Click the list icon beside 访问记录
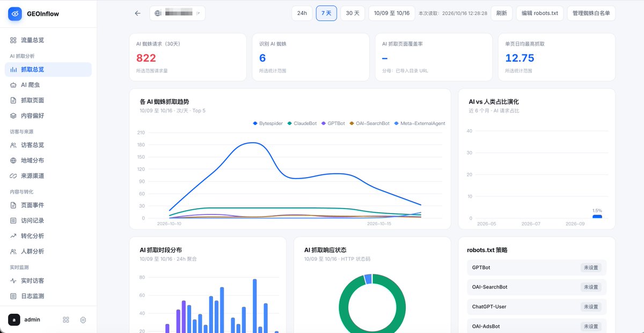This screenshot has width=644, height=333. click(x=13, y=220)
